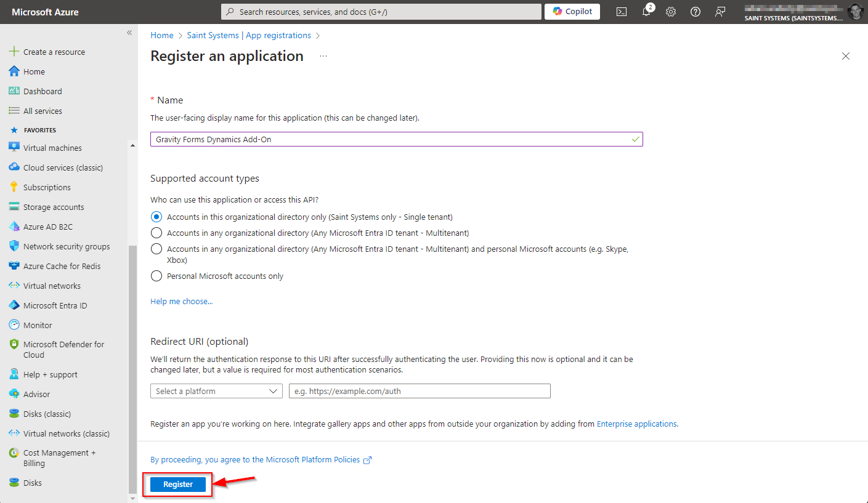This screenshot has width=868, height=503.
Task: Close the Register an application pane
Action: point(846,56)
